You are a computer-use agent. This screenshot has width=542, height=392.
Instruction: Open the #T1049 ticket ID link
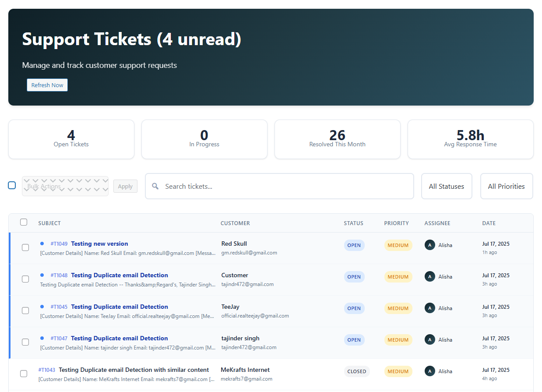(59, 244)
